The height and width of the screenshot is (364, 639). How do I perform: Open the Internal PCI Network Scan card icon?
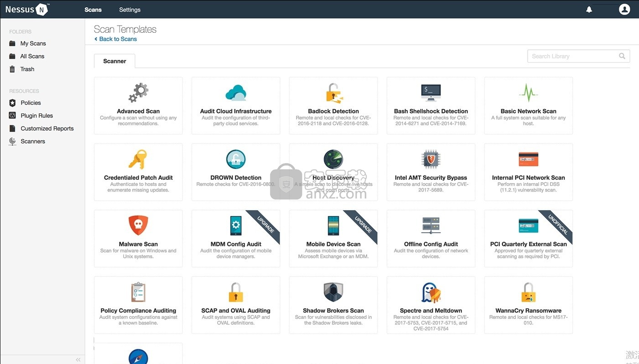point(529,159)
